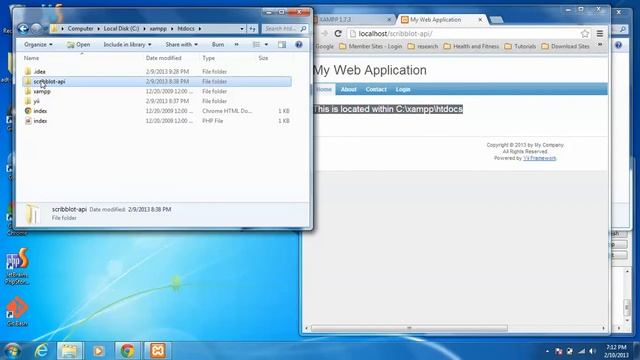Expand Share with dropdown

pyautogui.click(x=182, y=44)
